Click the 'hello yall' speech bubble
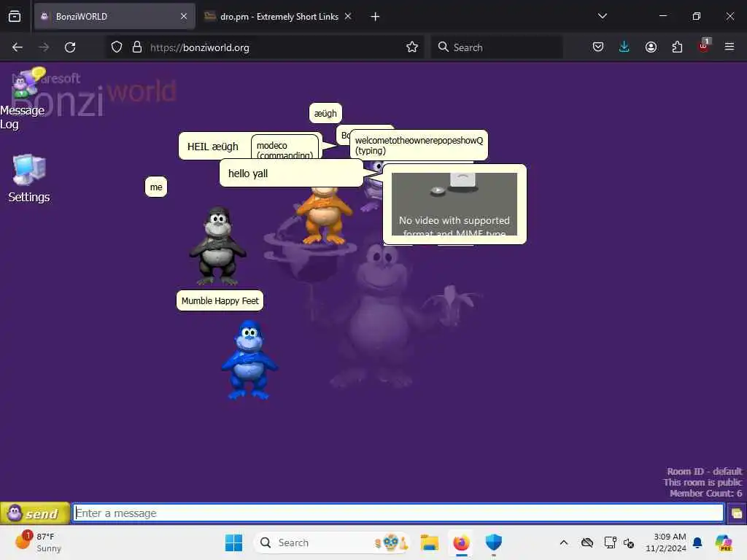Image resolution: width=747 pixels, height=560 pixels. (292, 174)
